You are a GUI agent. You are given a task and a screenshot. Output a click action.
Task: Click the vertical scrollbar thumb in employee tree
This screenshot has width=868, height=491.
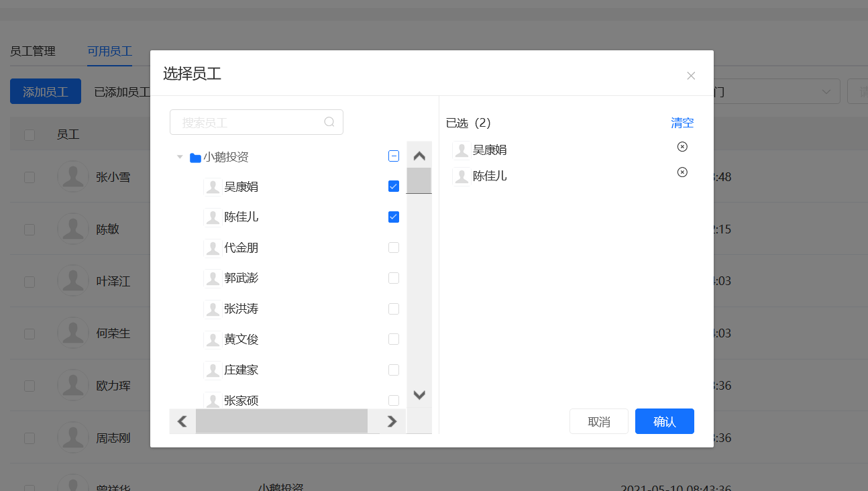tap(419, 181)
